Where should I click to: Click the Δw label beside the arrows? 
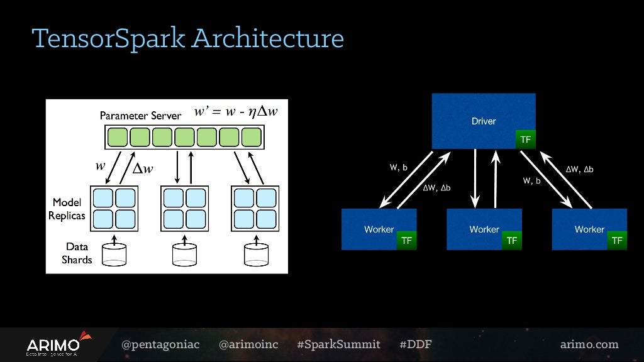pyautogui.click(x=143, y=168)
